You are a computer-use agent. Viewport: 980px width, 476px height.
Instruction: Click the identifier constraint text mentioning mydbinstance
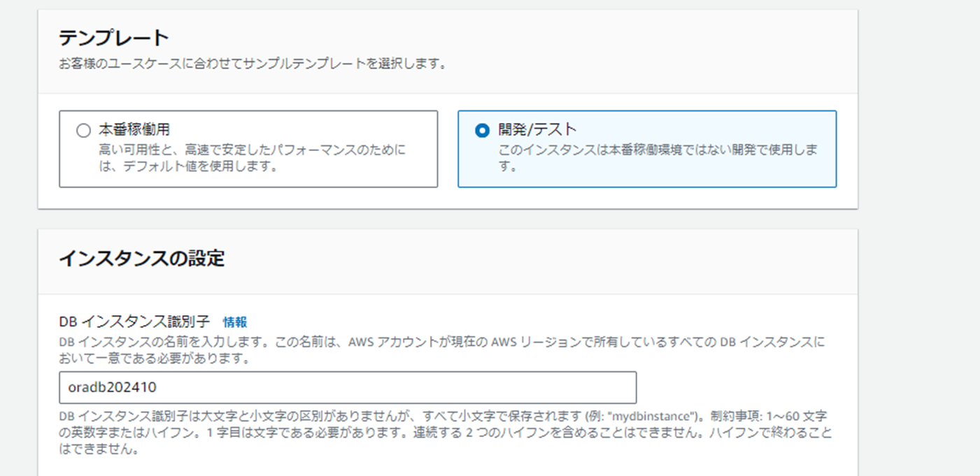pos(446,433)
